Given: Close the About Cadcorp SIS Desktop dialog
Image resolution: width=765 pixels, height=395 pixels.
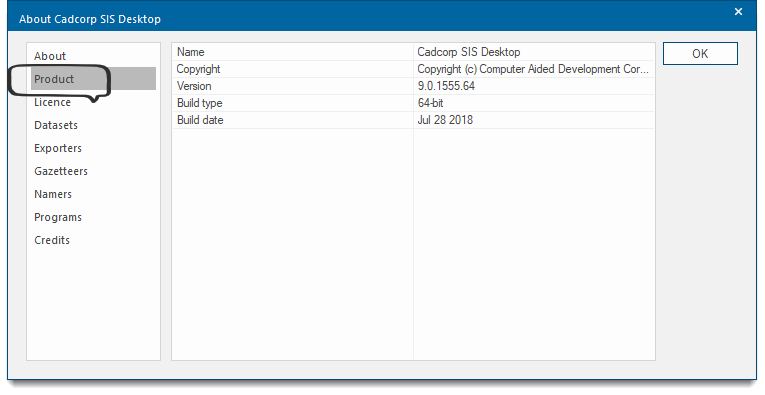Looking at the screenshot, I should [x=738, y=12].
